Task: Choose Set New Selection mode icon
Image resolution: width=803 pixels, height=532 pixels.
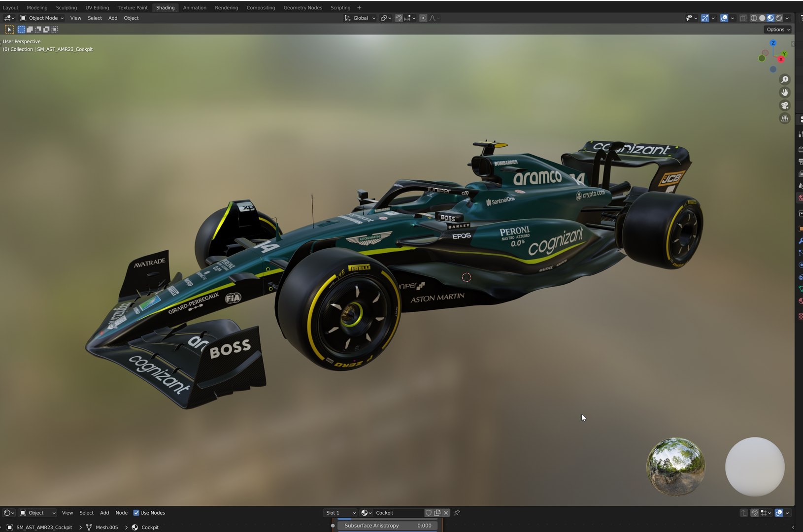Action: coord(21,30)
